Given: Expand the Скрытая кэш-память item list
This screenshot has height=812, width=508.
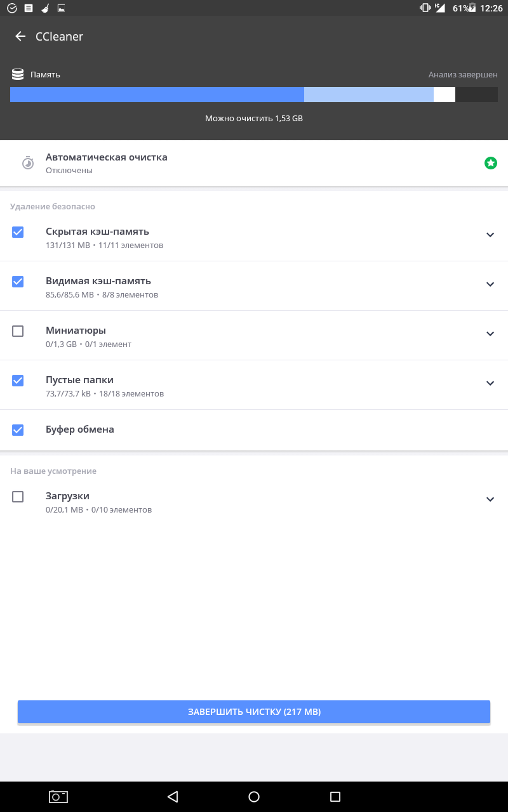Looking at the screenshot, I should [490, 235].
